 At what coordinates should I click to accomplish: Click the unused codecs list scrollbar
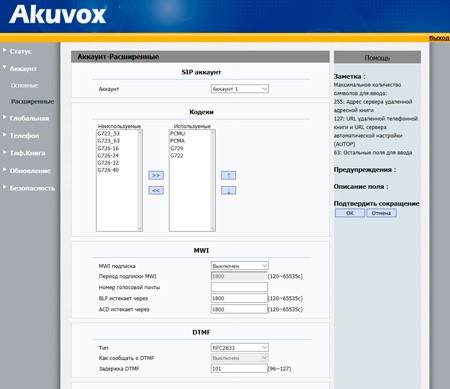coord(140,180)
